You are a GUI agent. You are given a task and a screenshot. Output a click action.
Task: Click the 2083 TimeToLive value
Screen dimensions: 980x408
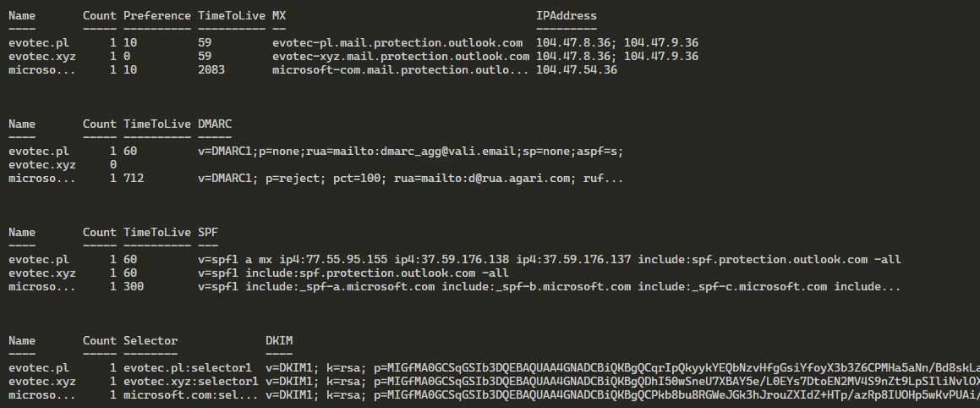click(x=211, y=70)
